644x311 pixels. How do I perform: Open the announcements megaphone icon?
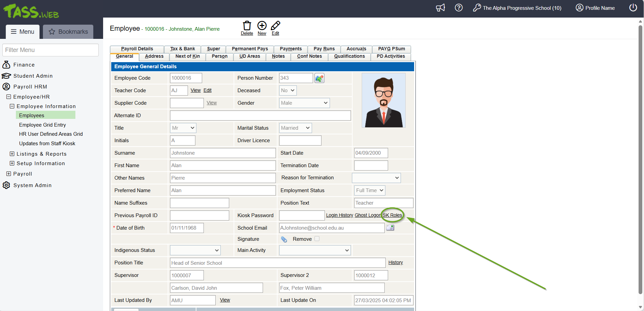pyautogui.click(x=440, y=8)
